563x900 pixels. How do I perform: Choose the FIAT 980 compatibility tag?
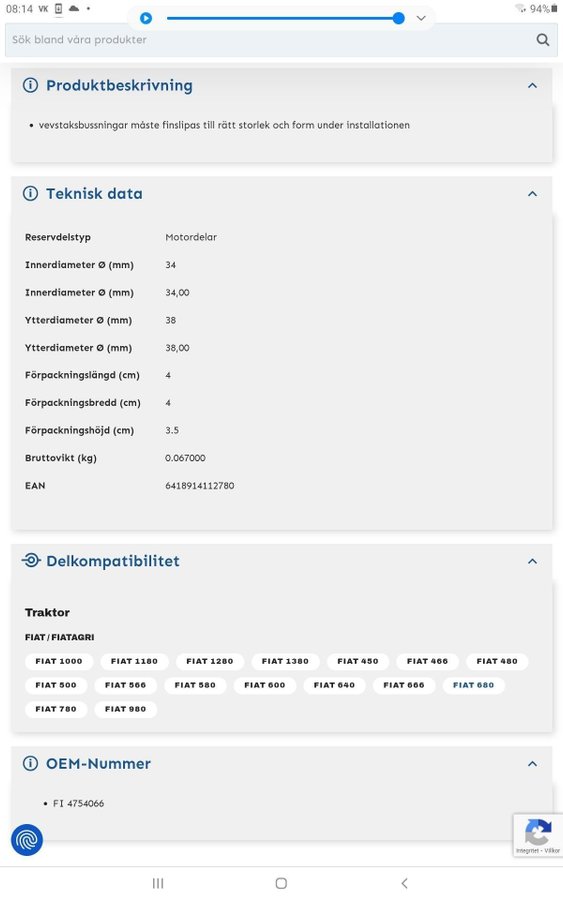[125, 709]
